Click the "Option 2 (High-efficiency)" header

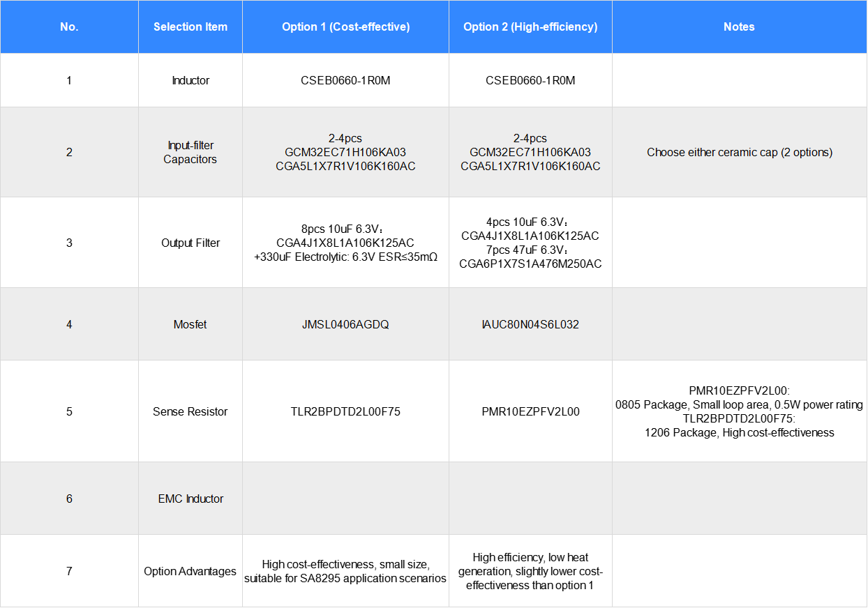pyautogui.click(x=530, y=27)
